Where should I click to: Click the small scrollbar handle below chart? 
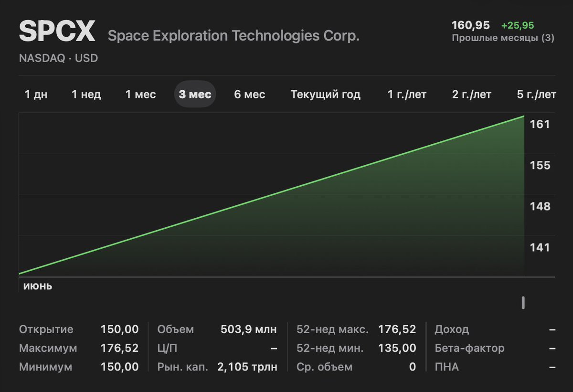pyautogui.click(x=523, y=303)
